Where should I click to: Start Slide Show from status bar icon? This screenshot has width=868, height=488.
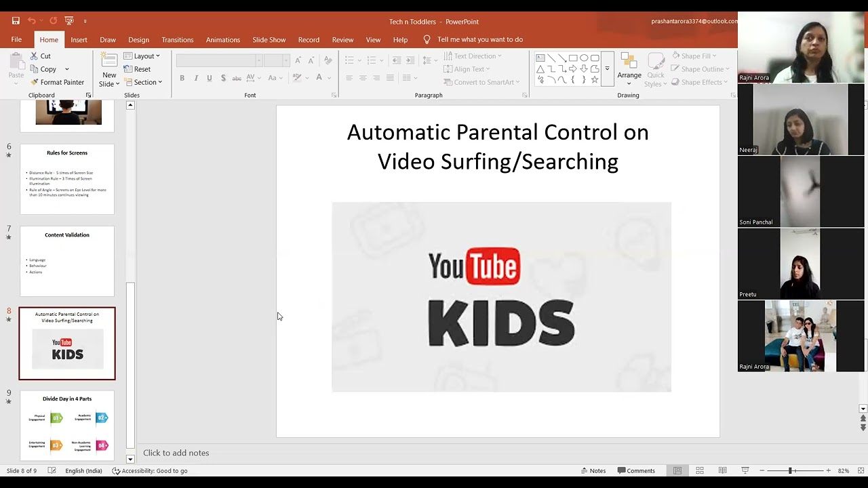pos(745,470)
